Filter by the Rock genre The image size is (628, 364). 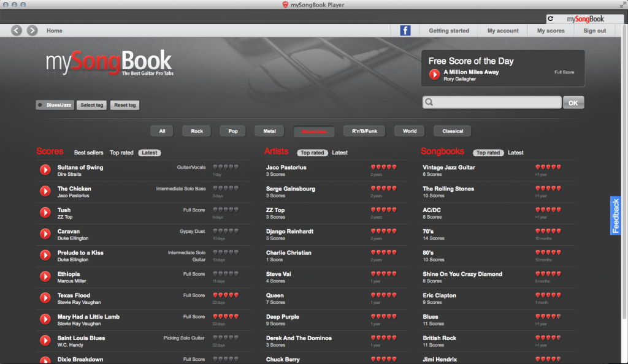(197, 131)
